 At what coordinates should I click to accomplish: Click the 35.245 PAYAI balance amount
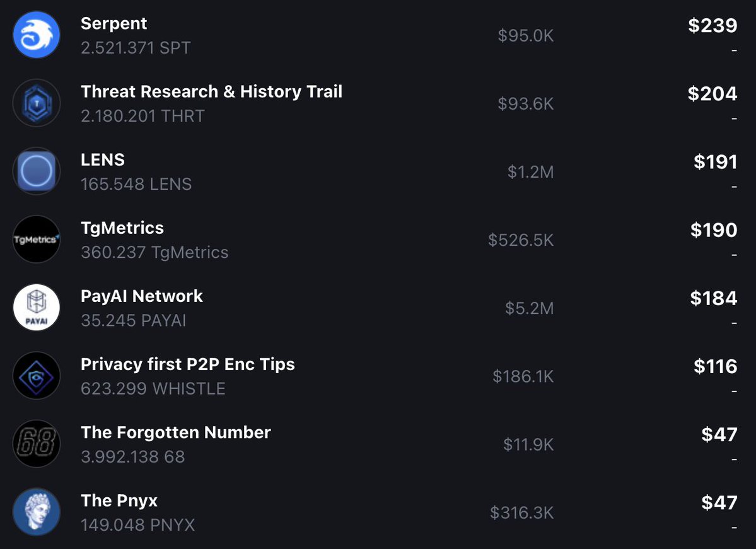tap(133, 320)
